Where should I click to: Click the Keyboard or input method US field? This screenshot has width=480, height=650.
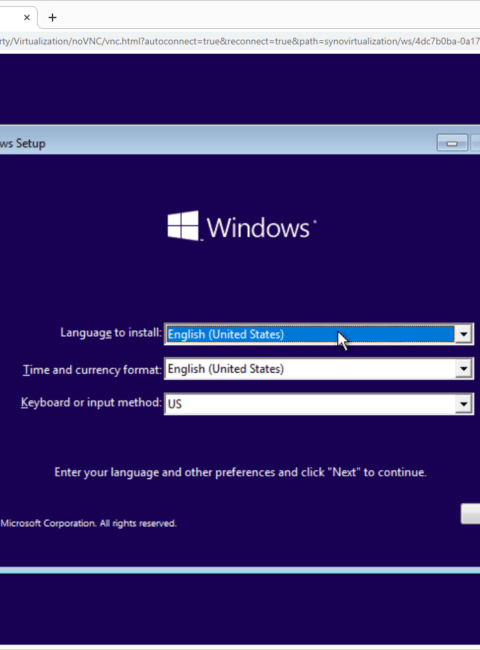pos(318,404)
